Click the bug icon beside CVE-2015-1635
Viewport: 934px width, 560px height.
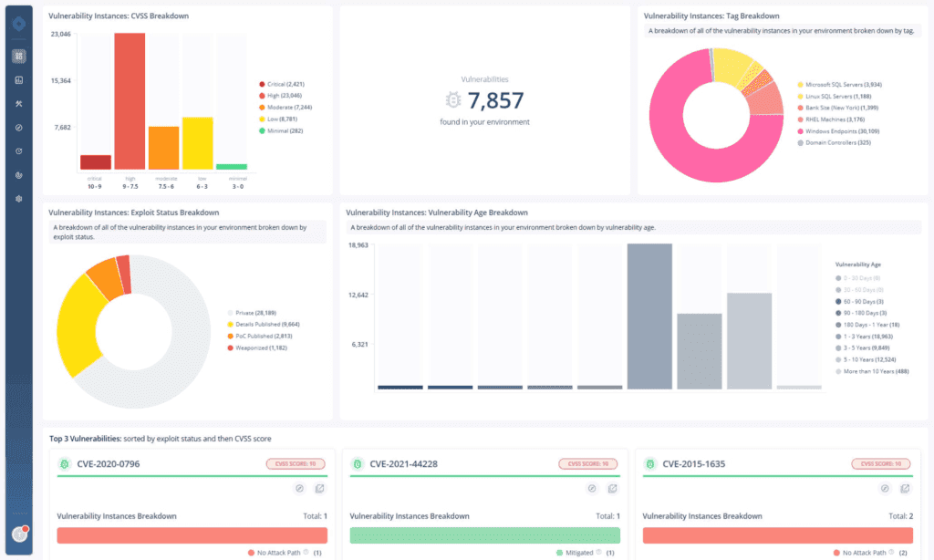click(650, 464)
